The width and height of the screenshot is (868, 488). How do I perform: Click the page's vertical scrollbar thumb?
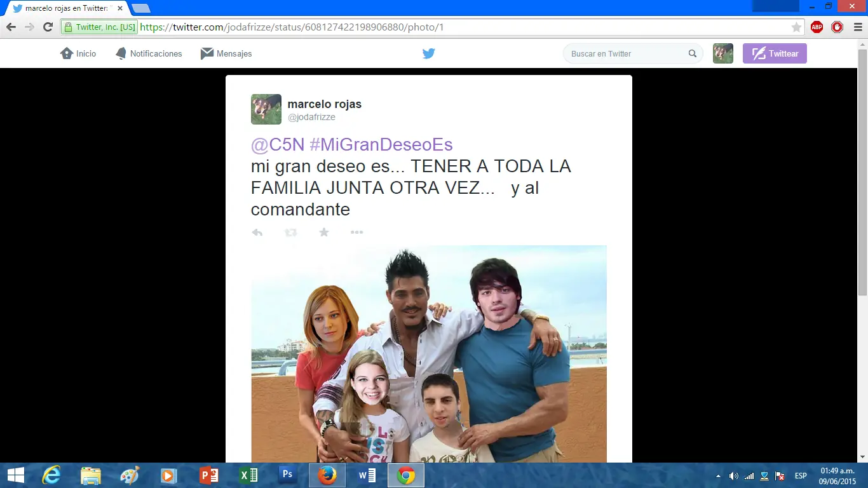coord(862,172)
